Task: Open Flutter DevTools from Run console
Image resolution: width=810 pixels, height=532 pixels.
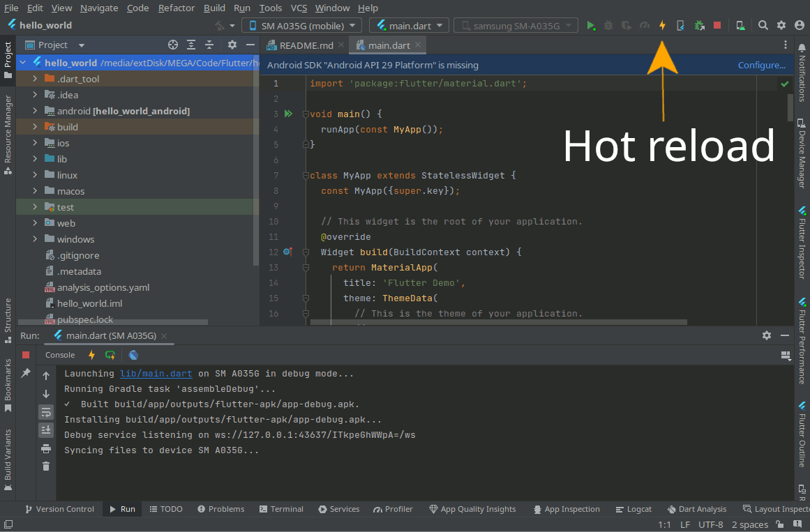Action: tap(133, 355)
